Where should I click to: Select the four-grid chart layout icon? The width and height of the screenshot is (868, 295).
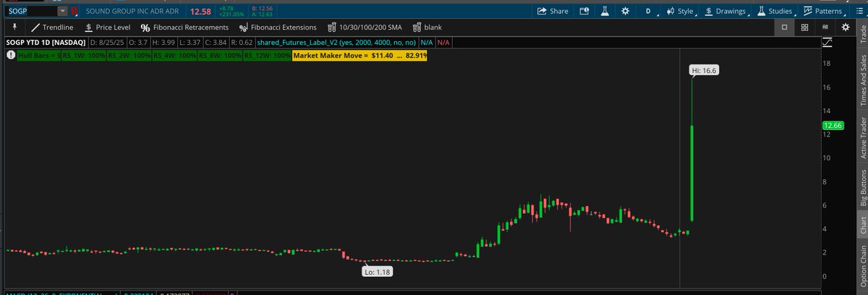tap(804, 27)
